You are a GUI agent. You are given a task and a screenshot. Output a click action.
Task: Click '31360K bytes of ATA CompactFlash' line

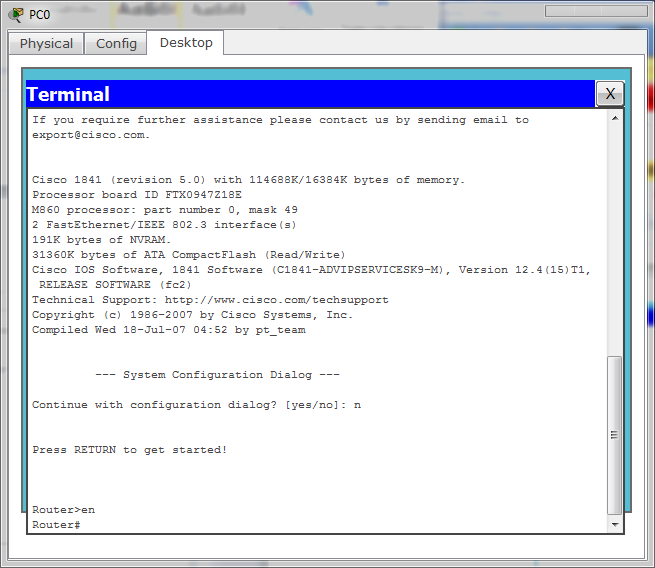pos(189,254)
